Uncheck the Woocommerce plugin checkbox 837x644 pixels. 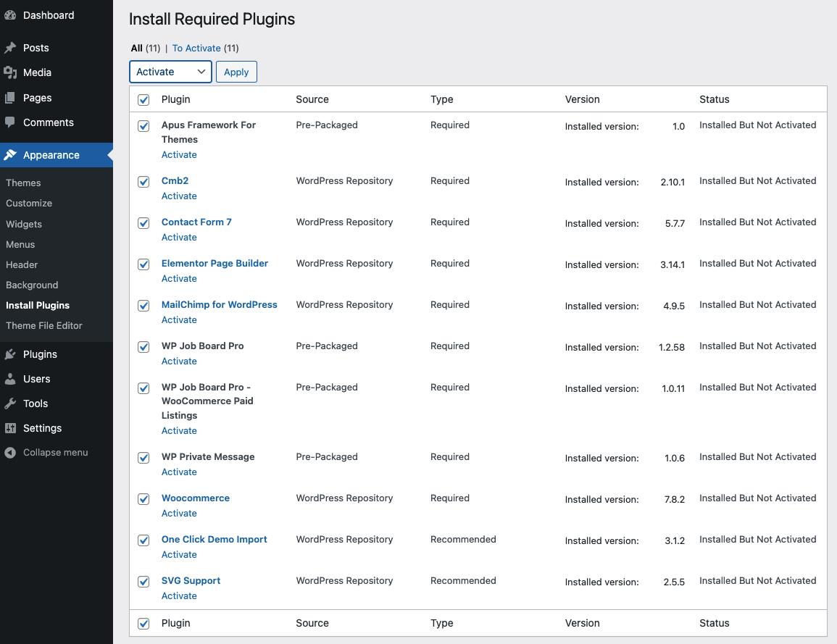[x=143, y=499]
